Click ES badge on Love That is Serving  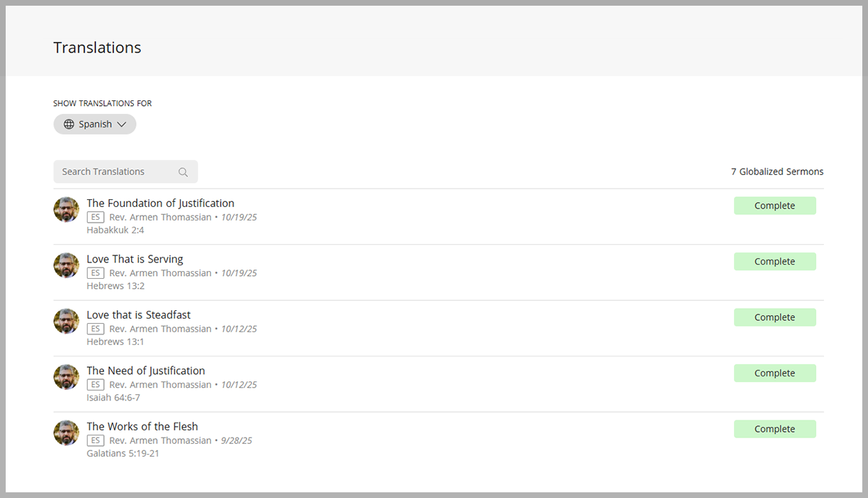coord(95,273)
